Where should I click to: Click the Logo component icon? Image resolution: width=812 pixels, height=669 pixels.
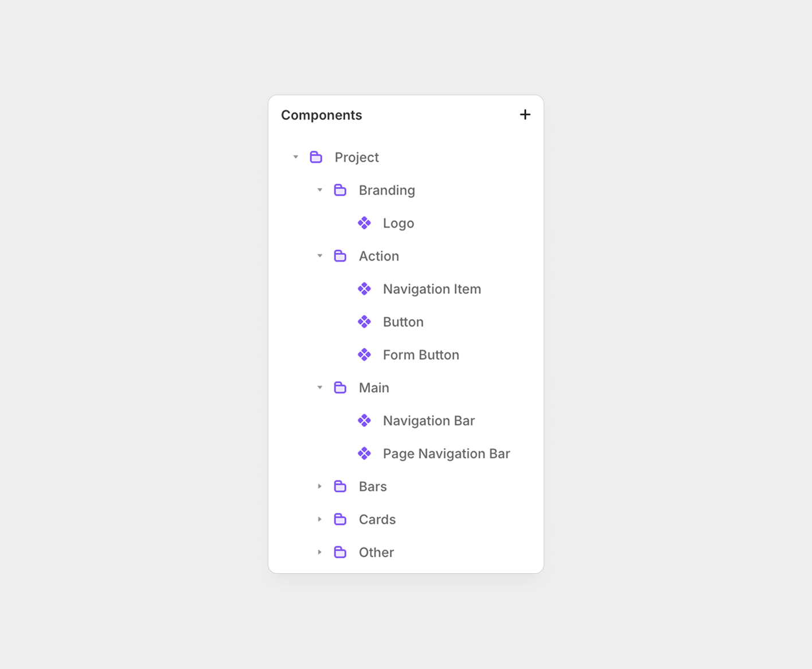pos(364,223)
